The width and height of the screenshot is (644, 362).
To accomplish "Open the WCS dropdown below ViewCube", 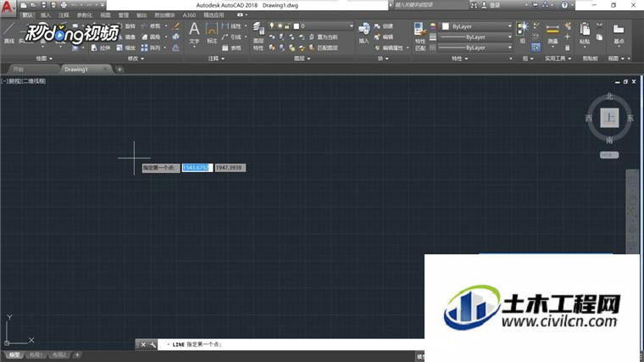I will pyautogui.click(x=609, y=155).
